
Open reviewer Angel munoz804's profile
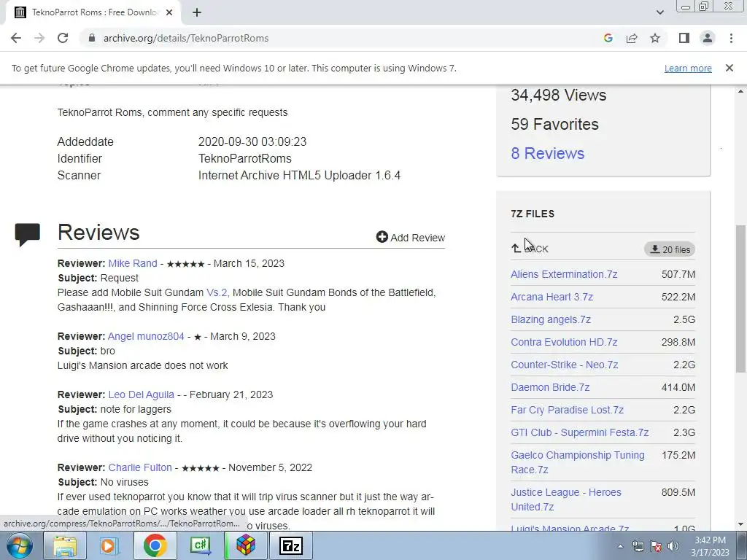[x=146, y=336]
